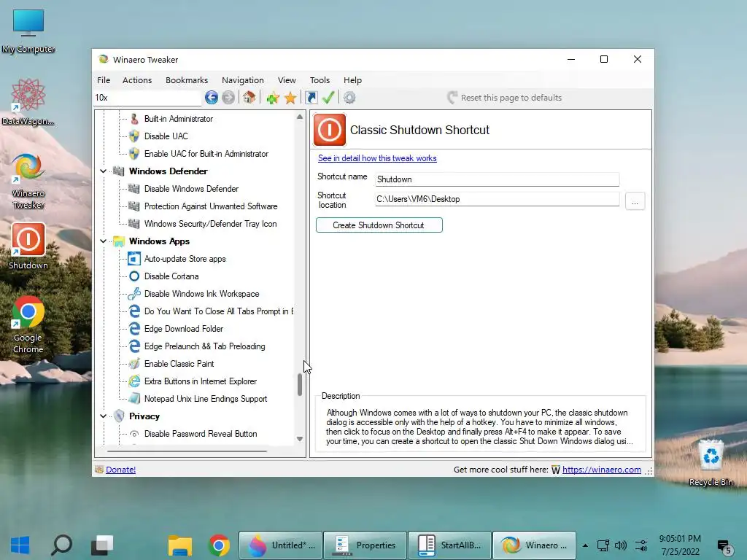747x560 pixels.
Task: Open the Navigation menu
Action: click(x=242, y=80)
